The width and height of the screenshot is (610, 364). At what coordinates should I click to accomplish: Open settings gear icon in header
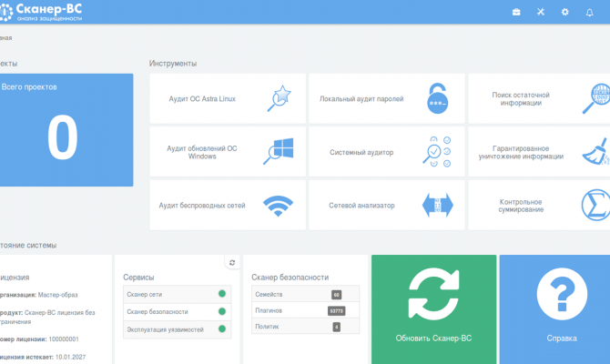(564, 12)
